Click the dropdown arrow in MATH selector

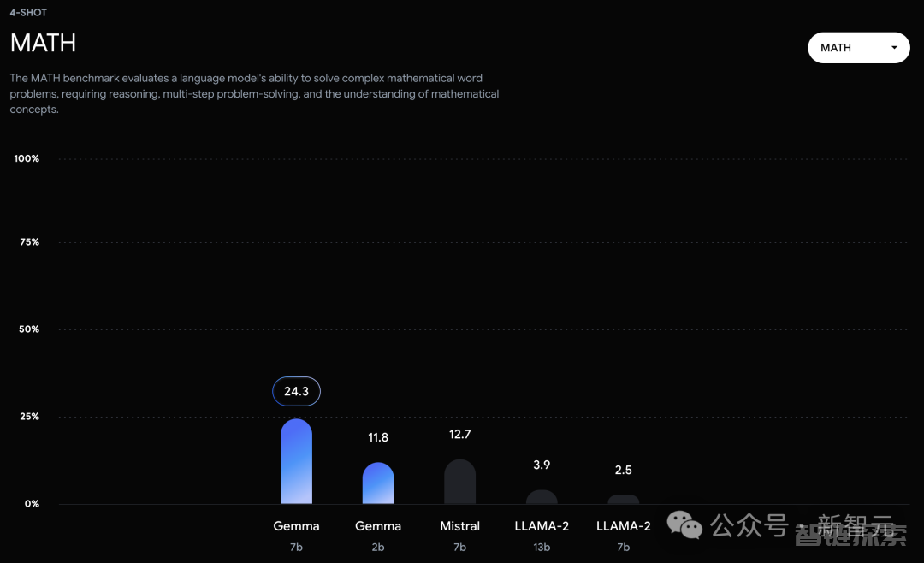coord(894,48)
